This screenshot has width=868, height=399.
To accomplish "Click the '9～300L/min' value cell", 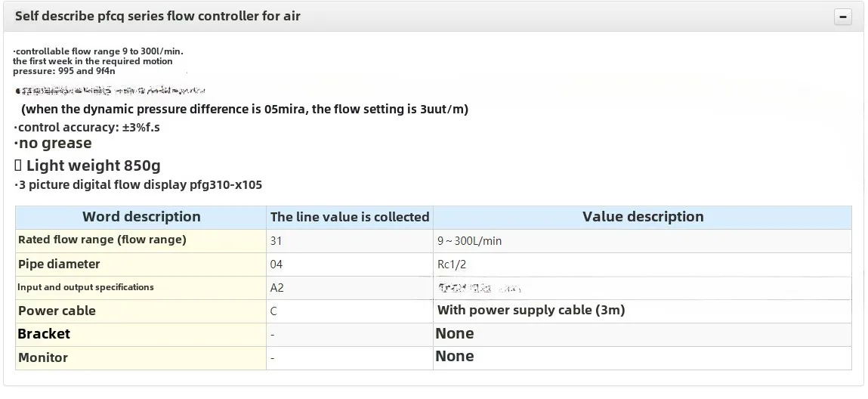I will [x=469, y=241].
